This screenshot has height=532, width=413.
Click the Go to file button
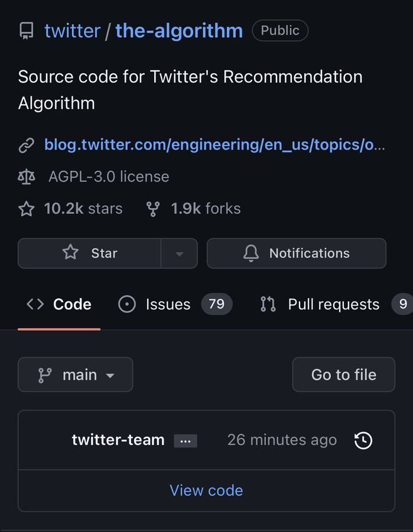coord(344,375)
